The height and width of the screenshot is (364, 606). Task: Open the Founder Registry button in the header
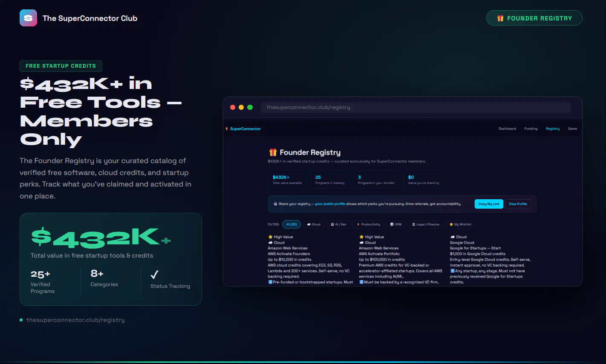point(534,18)
